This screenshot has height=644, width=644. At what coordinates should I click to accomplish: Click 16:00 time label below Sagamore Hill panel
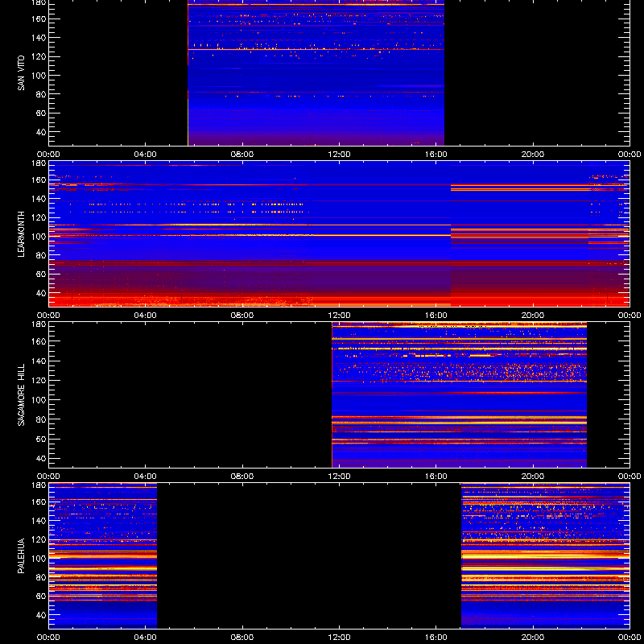[x=436, y=477]
